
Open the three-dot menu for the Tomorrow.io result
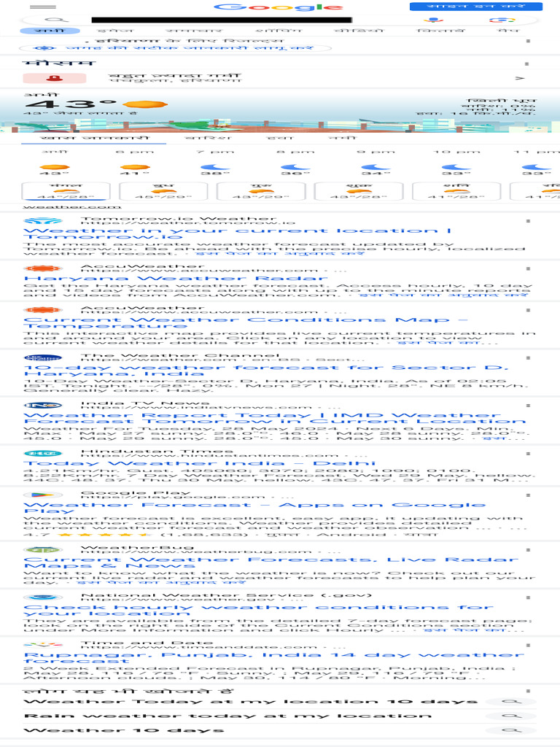pyautogui.click(x=528, y=221)
